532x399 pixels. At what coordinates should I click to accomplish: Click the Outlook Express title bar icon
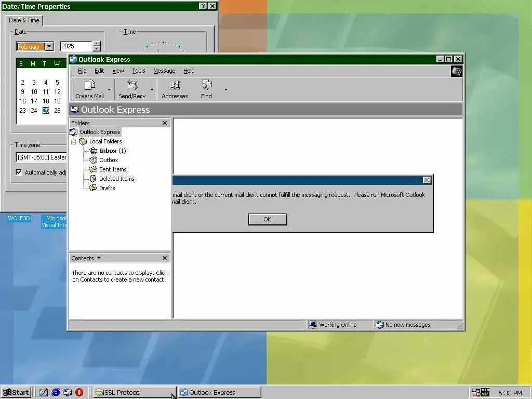coord(73,59)
